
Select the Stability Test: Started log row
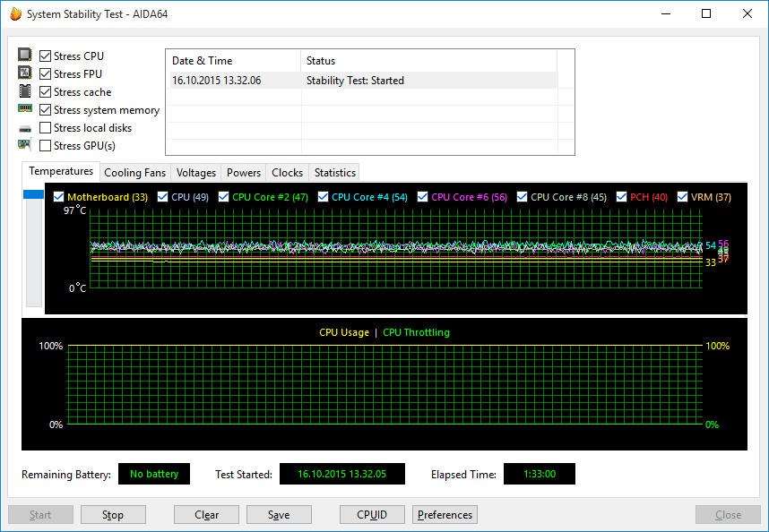tap(364, 81)
